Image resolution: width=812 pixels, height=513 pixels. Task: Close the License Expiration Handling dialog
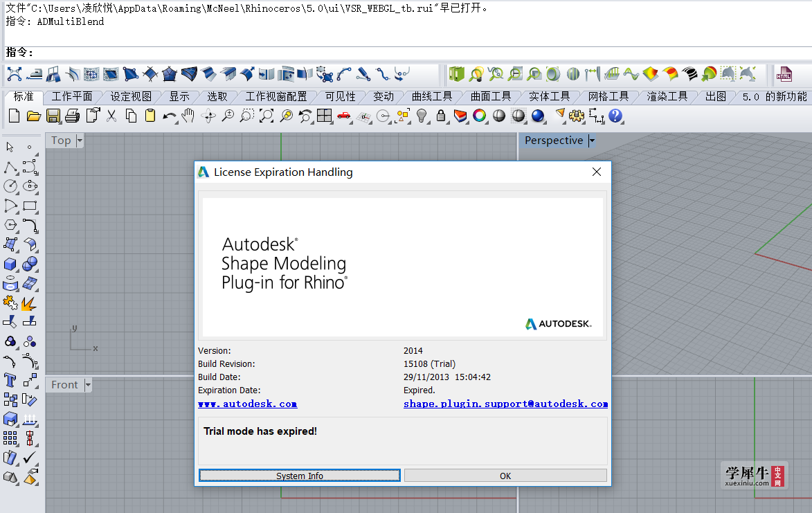[x=597, y=172]
